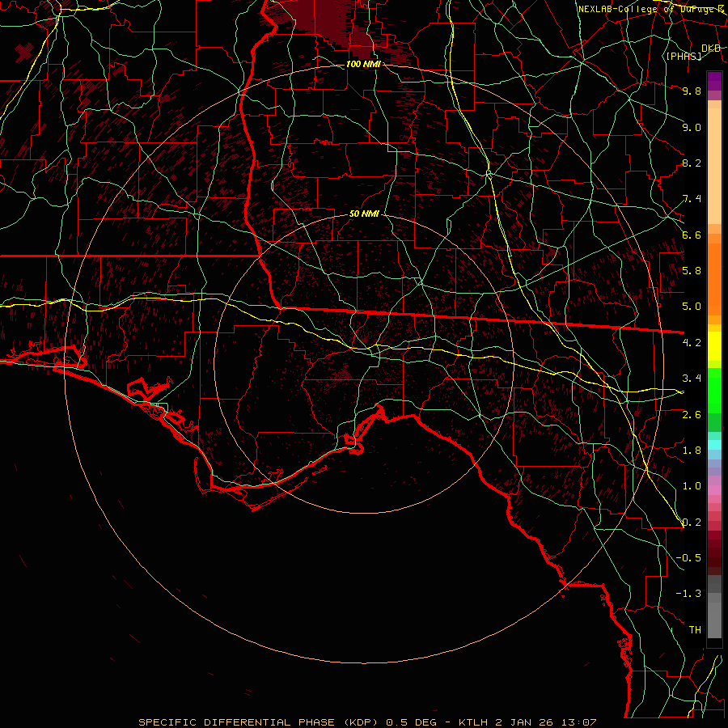Screen dimensions: 728x728
Task: Click the -0.5 scale value
Action: (688, 558)
